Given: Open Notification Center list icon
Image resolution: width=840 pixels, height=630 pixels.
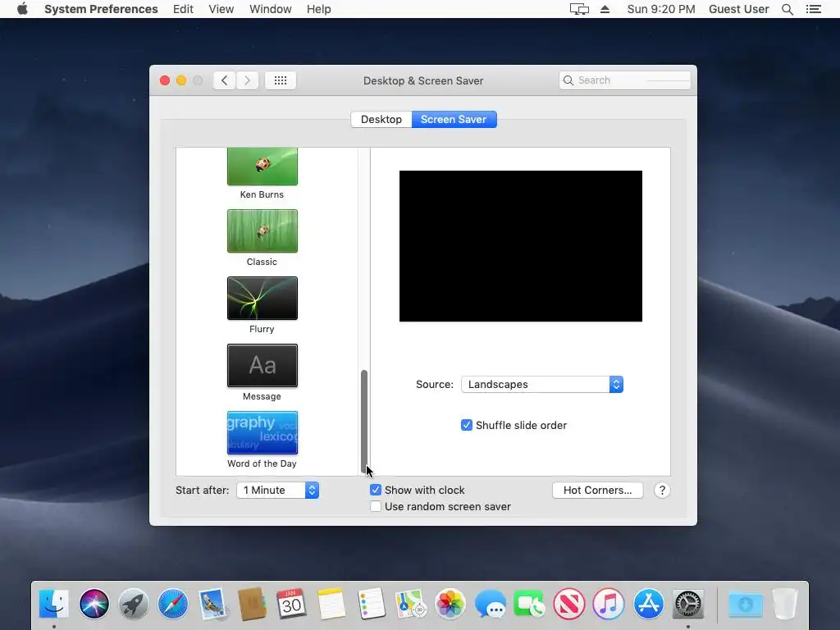Looking at the screenshot, I should pyautogui.click(x=813, y=9).
